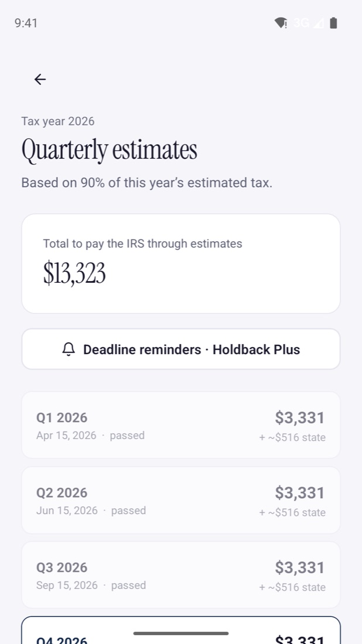The image size is (362, 644).
Task: Tap the Quarterly estimates heading
Action: [x=110, y=150]
